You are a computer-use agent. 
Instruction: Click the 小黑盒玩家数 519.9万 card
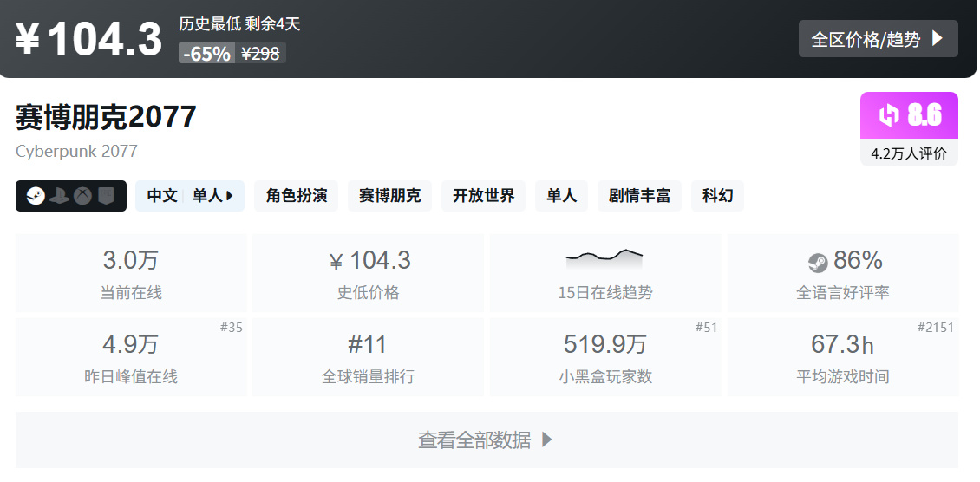point(605,357)
